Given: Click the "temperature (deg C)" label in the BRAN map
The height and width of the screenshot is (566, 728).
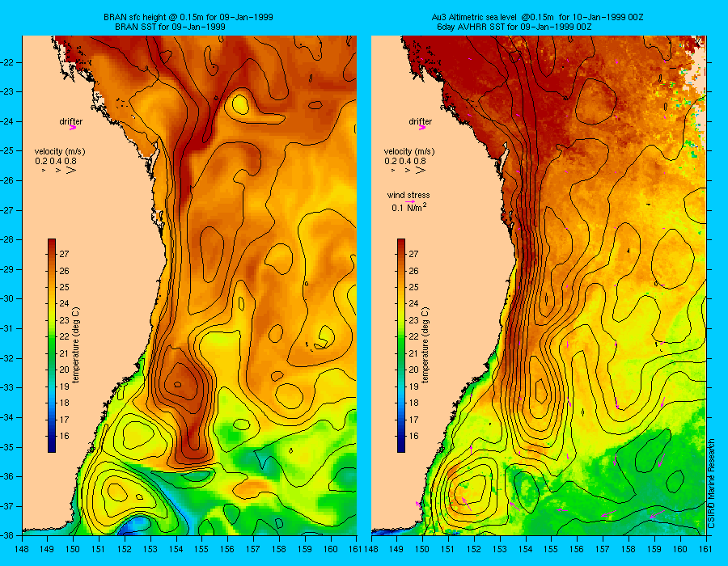Looking at the screenshot, I should (76, 345).
